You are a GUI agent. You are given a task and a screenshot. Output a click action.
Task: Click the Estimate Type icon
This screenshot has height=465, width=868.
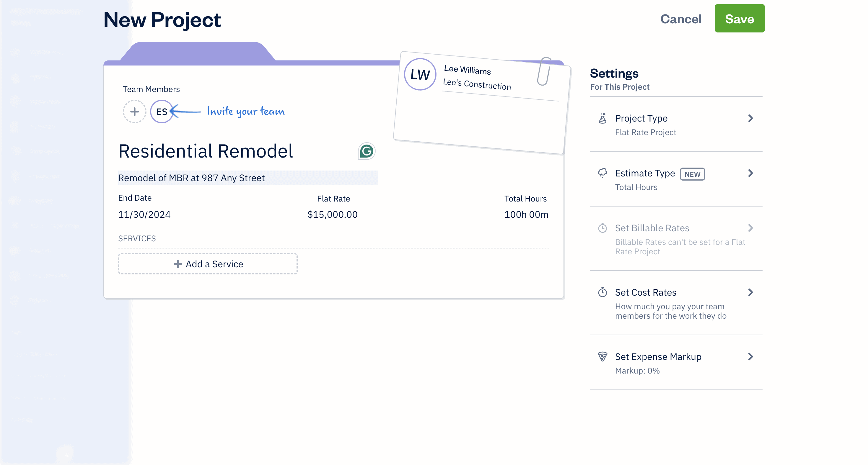coord(602,173)
